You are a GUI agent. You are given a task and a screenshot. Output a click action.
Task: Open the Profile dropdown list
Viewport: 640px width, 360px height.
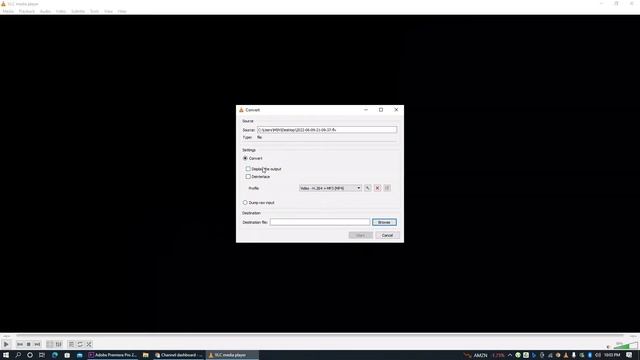(x=330, y=188)
